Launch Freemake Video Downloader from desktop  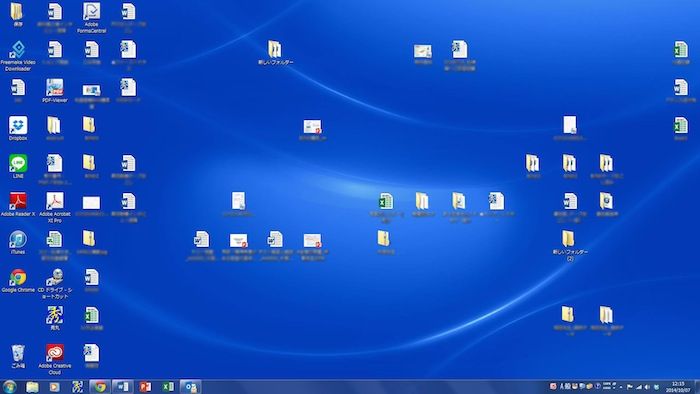point(18,56)
